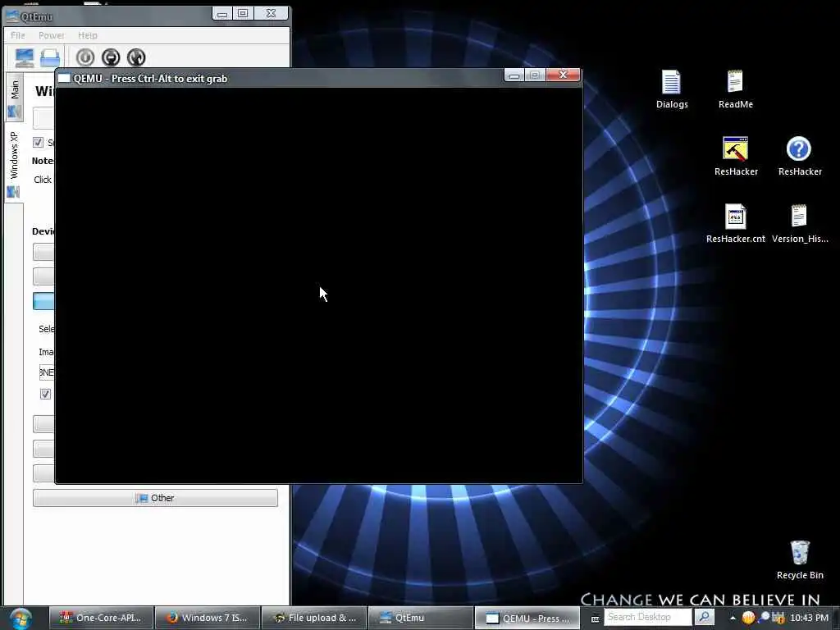
Task: Switch to the Windows XP vertical tab
Action: click(x=15, y=163)
